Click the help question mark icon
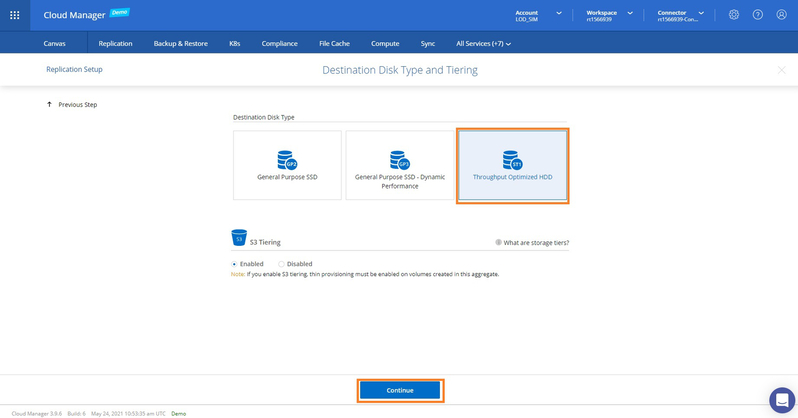 click(x=757, y=15)
